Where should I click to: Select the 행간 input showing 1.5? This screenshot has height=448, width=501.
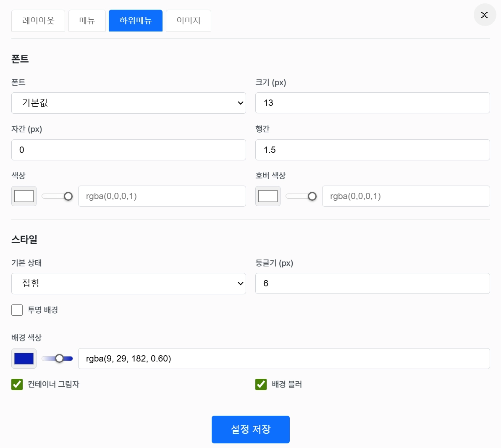point(372,150)
